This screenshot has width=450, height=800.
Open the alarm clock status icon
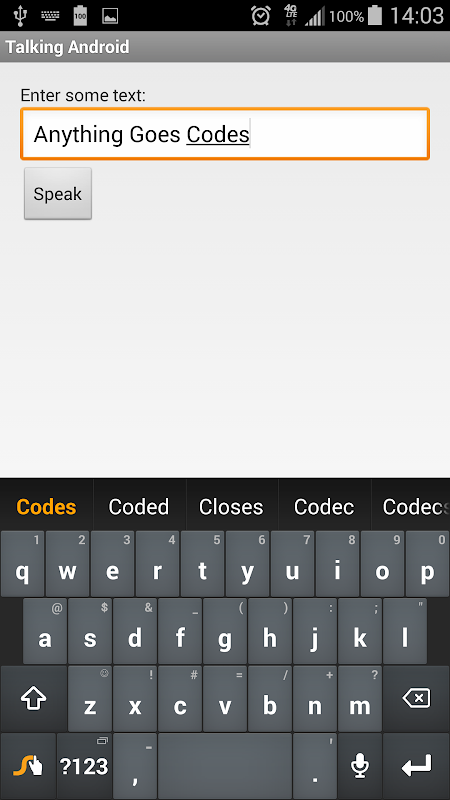[261, 16]
